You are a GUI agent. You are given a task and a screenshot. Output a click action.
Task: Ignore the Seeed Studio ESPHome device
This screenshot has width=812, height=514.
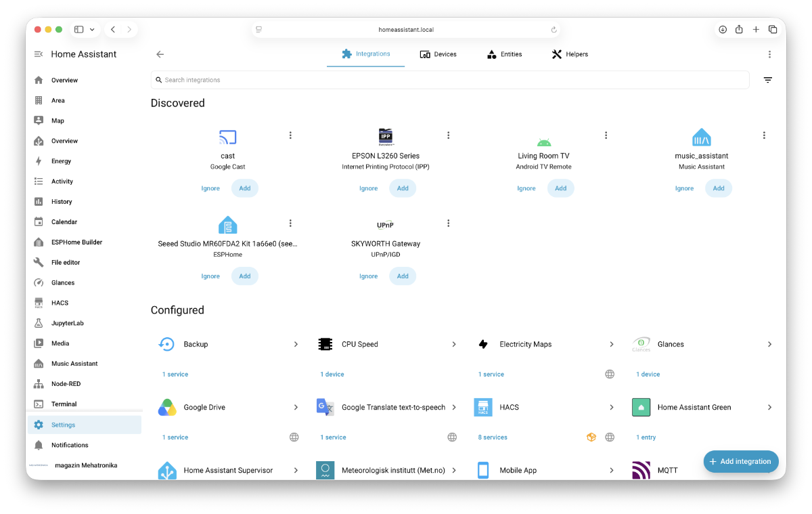pyautogui.click(x=210, y=276)
